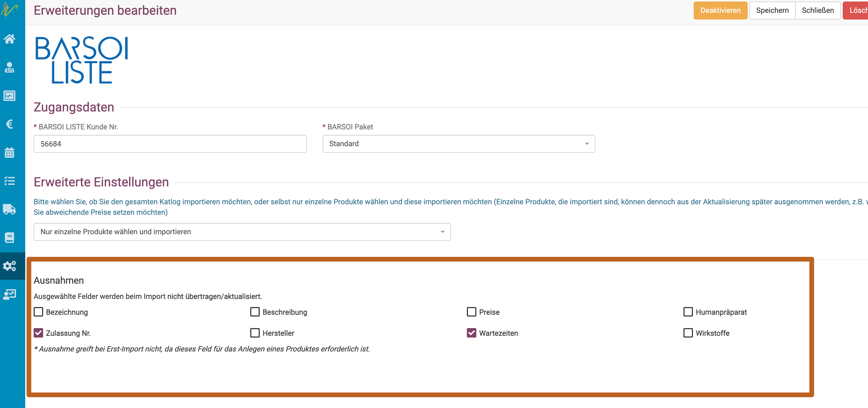Open the user presentation icon in sidebar
Image resolution: width=868 pixels, height=408 pixels.
coord(9,294)
